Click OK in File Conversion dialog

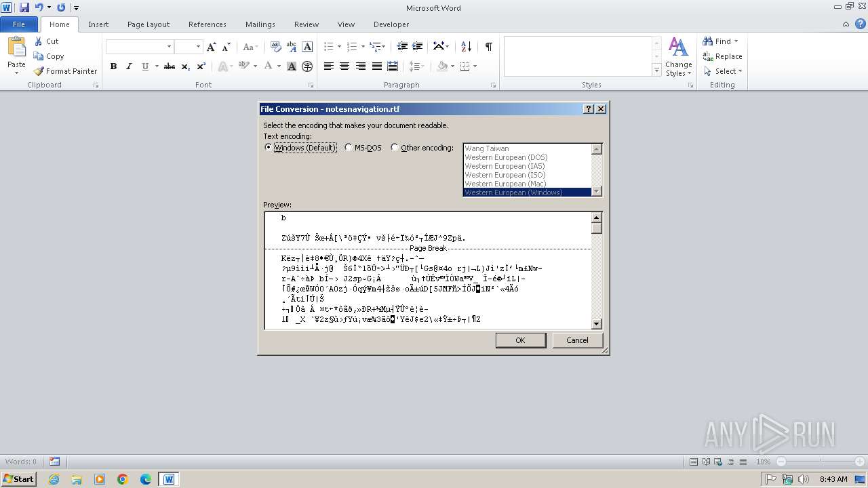(x=520, y=340)
